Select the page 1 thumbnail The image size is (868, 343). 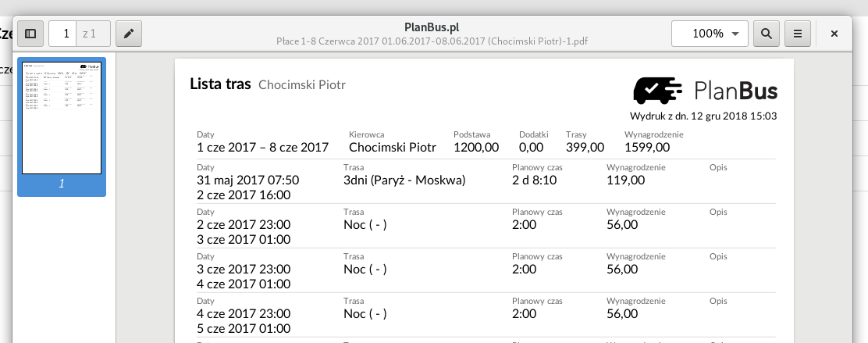62,118
